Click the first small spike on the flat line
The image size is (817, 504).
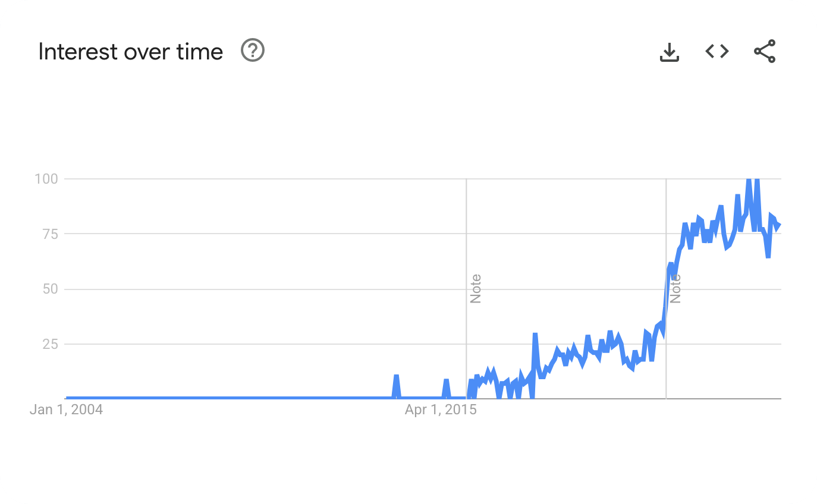(x=396, y=376)
